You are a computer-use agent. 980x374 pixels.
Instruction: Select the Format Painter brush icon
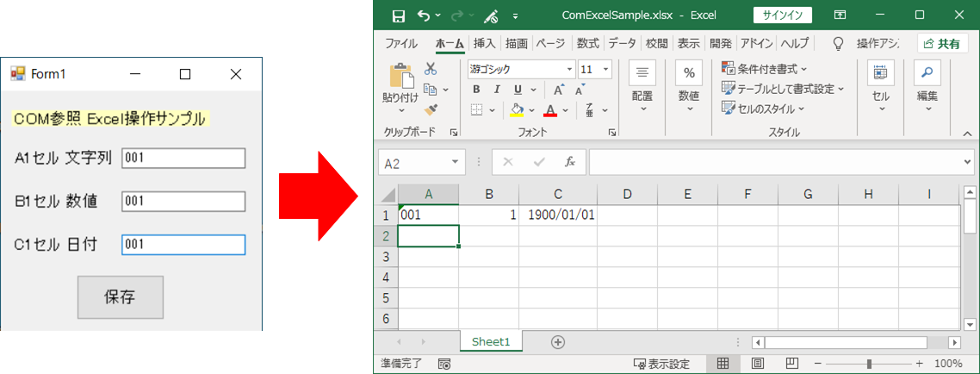431,109
